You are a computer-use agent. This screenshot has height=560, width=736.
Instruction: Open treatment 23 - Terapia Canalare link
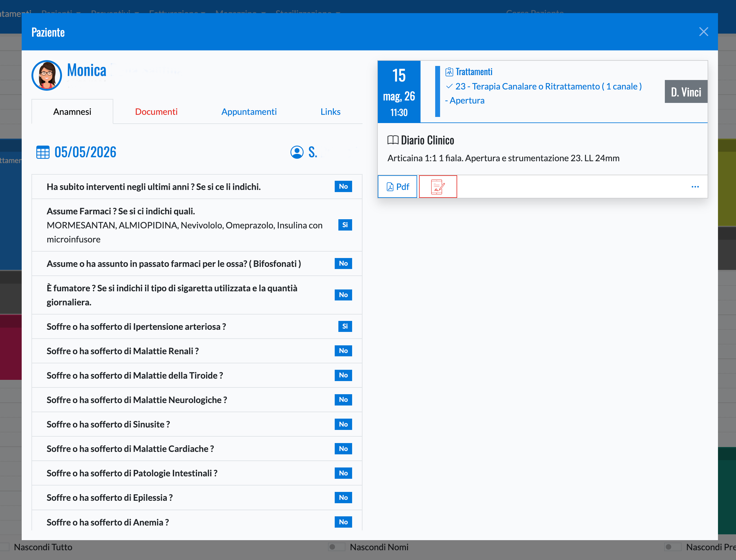tap(548, 86)
